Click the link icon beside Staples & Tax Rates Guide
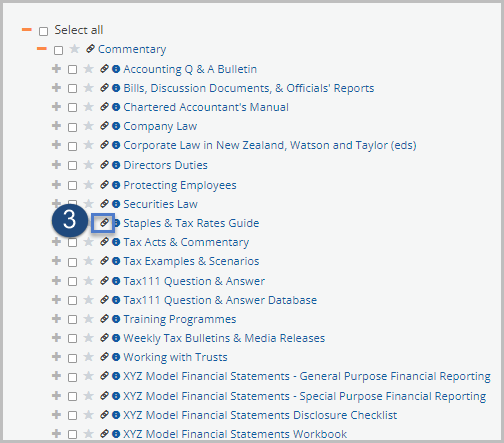The width and height of the screenshot is (504, 443). point(105,222)
